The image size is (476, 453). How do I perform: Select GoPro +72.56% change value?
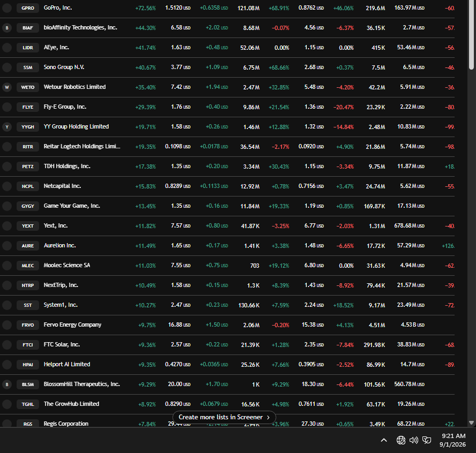pyautogui.click(x=146, y=8)
